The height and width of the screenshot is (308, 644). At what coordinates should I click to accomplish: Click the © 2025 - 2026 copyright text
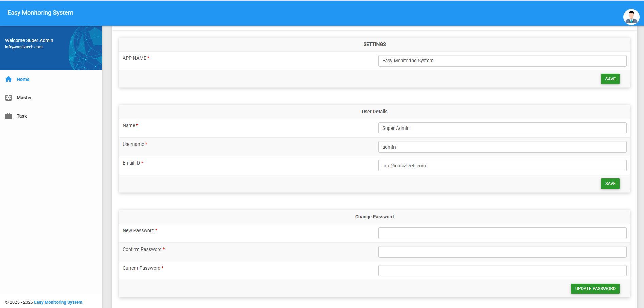tap(19, 302)
